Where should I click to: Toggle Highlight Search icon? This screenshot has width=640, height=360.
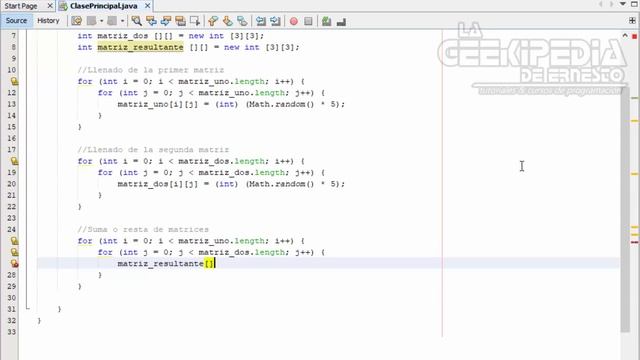click(x=180, y=21)
